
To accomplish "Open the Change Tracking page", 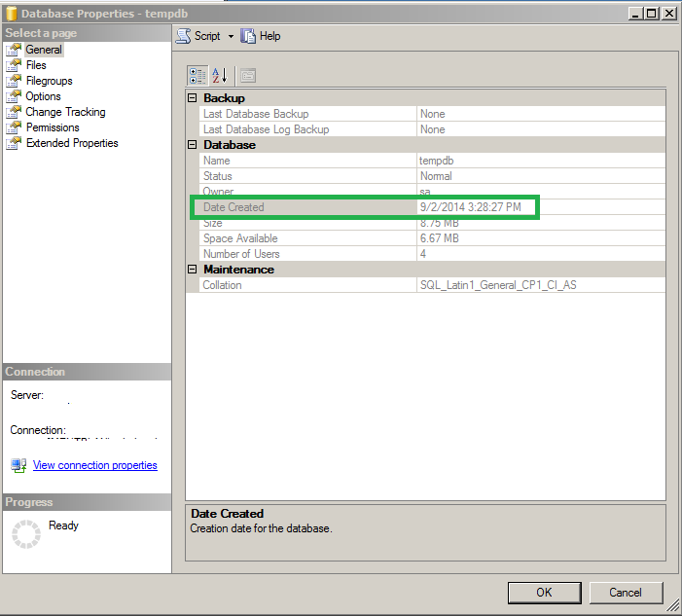I will tap(65, 112).
